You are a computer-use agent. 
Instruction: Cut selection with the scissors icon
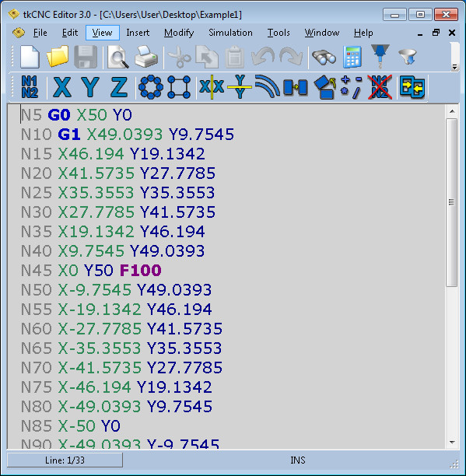coord(179,57)
